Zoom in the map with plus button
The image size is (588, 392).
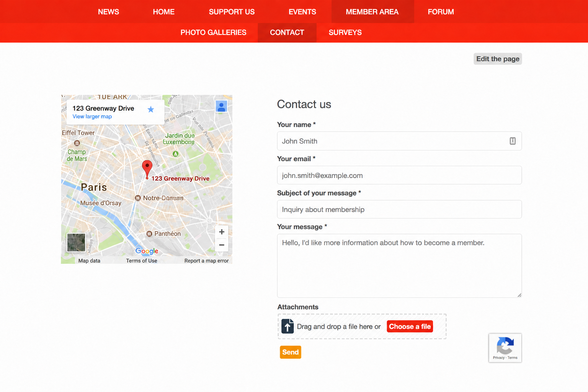pos(222,232)
